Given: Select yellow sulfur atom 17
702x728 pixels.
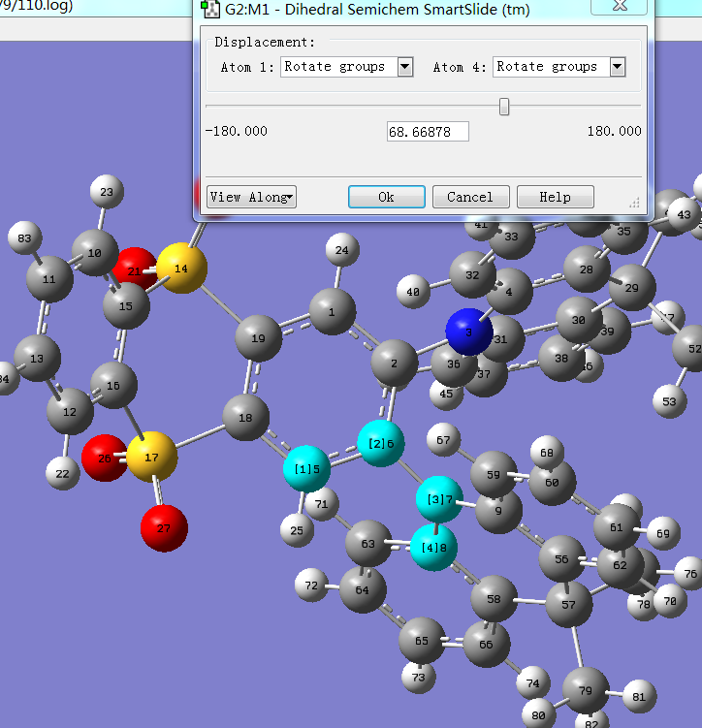Looking at the screenshot, I should [x=152, y=457].
